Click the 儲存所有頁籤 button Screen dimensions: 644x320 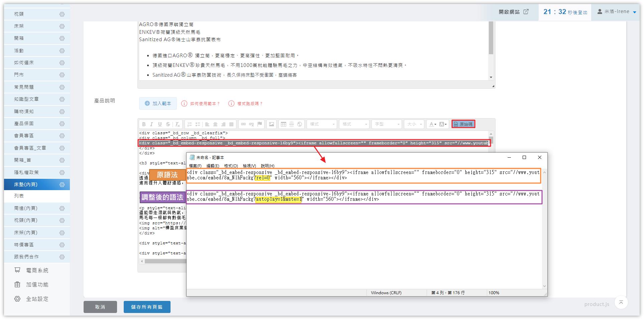[147, 307]
